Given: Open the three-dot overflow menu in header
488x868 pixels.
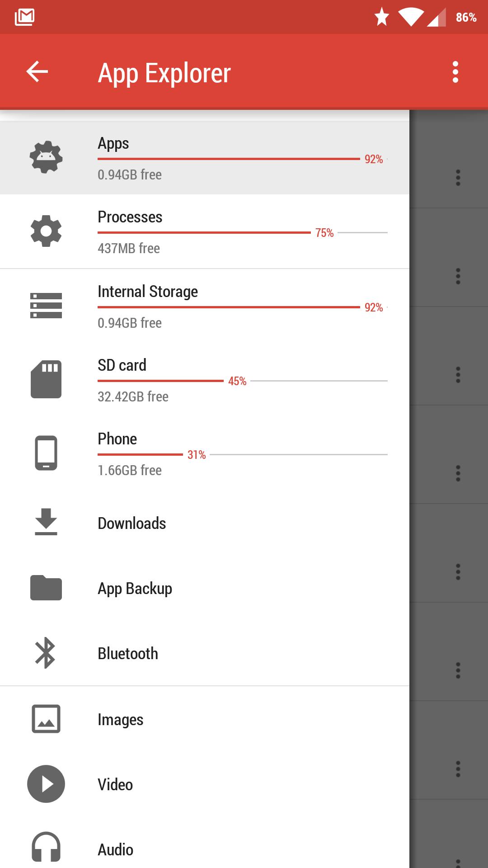Looking at the screenshot, I should (455, 72).
